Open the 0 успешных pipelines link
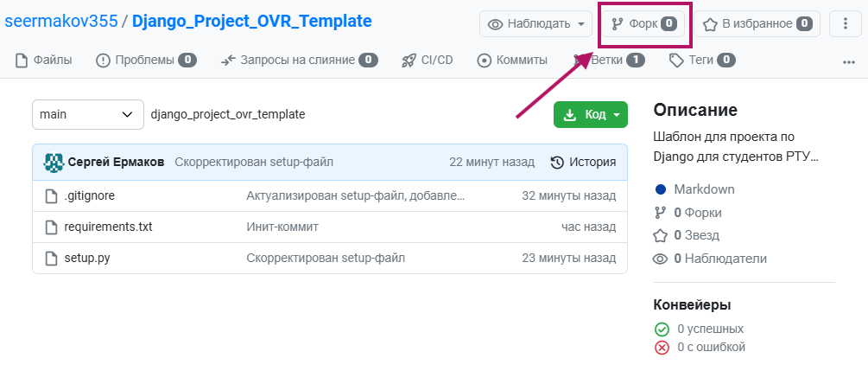The image size is (868, 371). point(710,329)
